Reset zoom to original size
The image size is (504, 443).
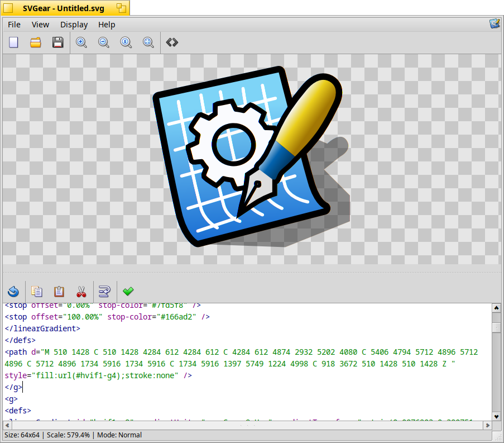click(x=126, y=42)
